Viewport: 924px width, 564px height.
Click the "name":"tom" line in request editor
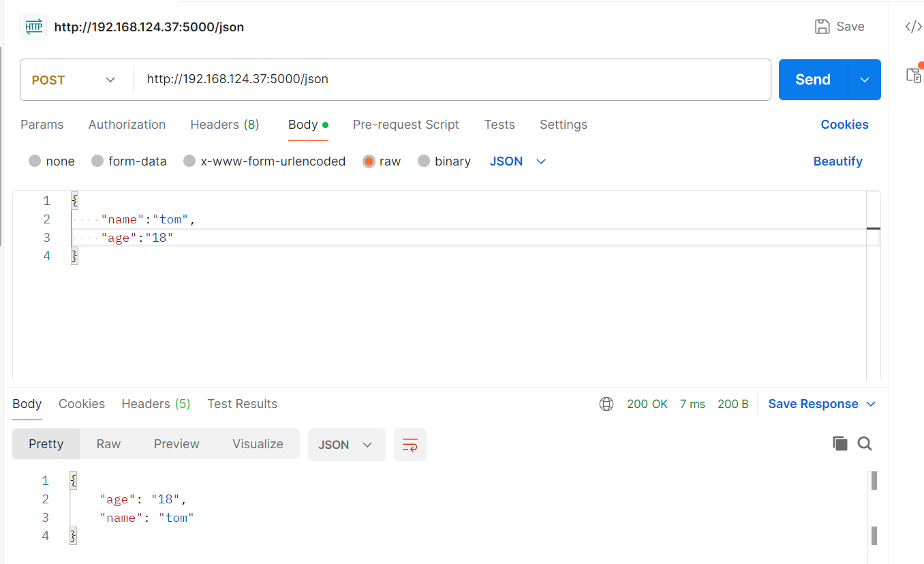[x=149, y=219]
